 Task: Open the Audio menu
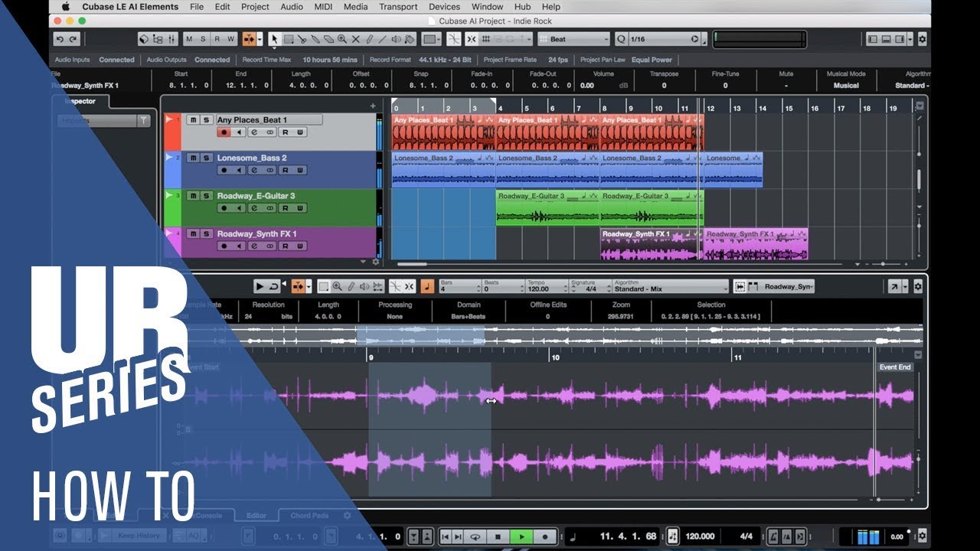pos(292,7)
